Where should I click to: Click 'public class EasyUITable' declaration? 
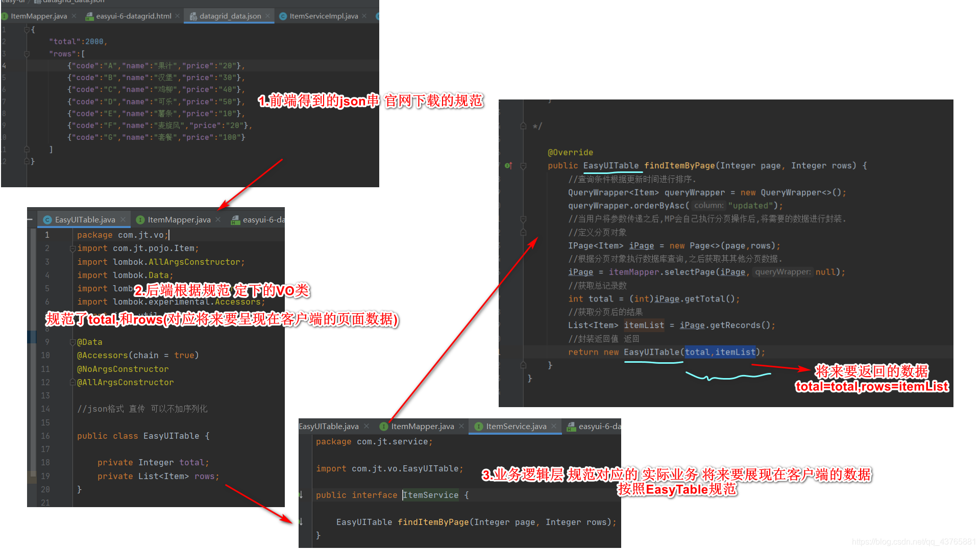(x=143, y=436)
